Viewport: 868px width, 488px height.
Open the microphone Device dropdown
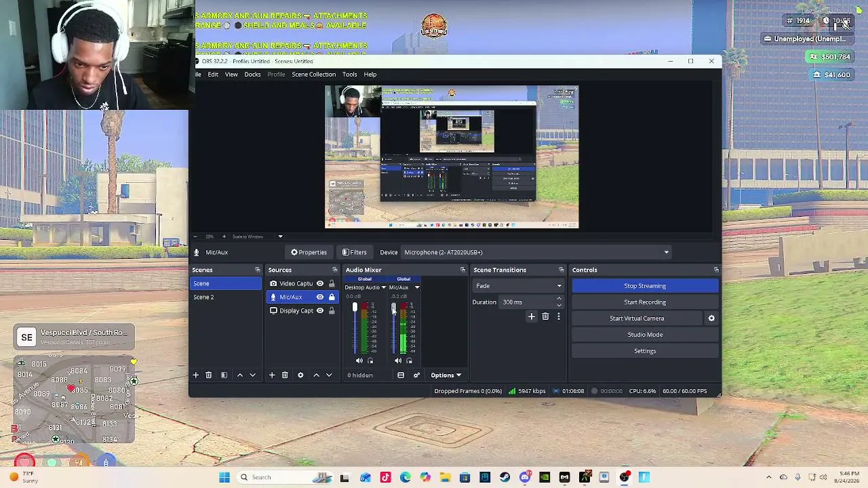pos(536,252)
